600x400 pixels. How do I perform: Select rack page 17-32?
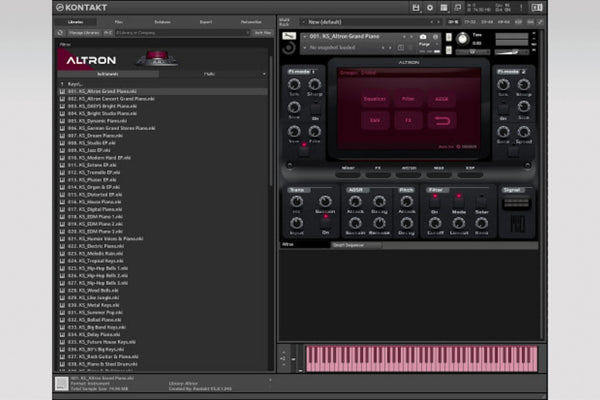470,22
